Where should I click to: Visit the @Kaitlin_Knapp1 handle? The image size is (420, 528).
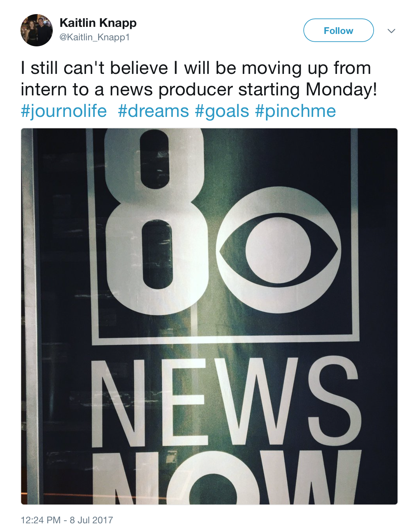[94, 37]
